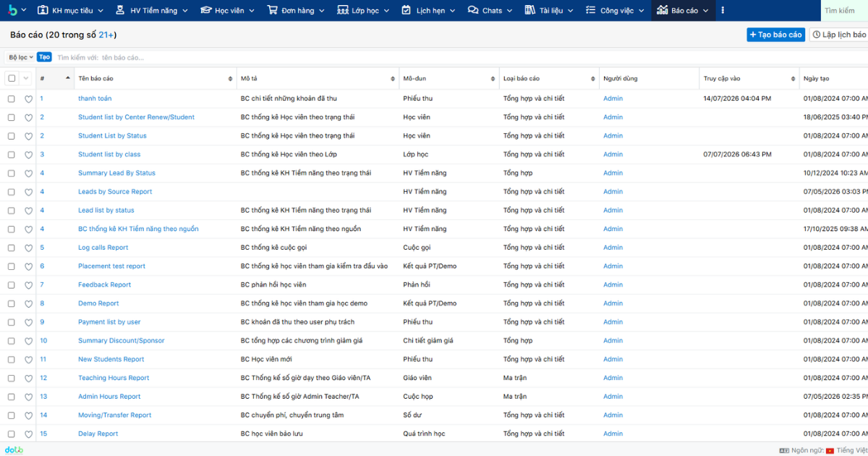Viewport: 868px width, 456px height.
Task: Tick the select-all checkbox in table header
Action: coord(12,78)
